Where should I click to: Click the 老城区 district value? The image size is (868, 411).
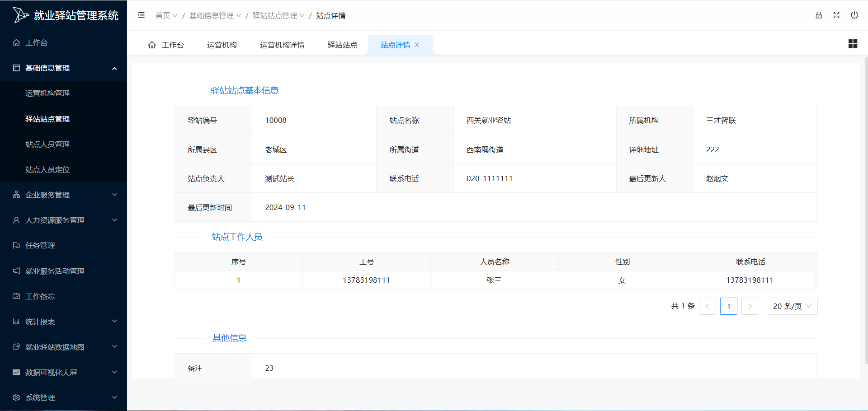coord(276,149)
